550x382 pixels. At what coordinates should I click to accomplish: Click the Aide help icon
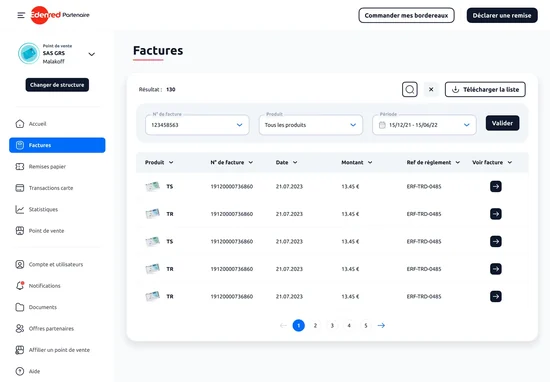click(20, 371)
